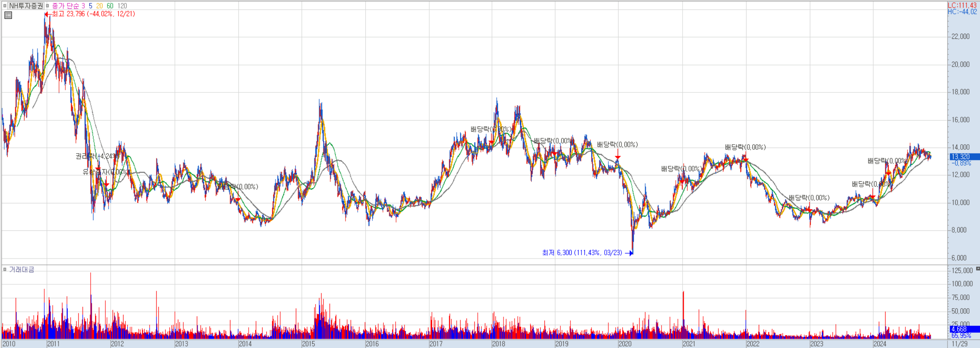Click the 4,668 current volume tag
This screenshot has height=348, width=980.
point(964,329)
